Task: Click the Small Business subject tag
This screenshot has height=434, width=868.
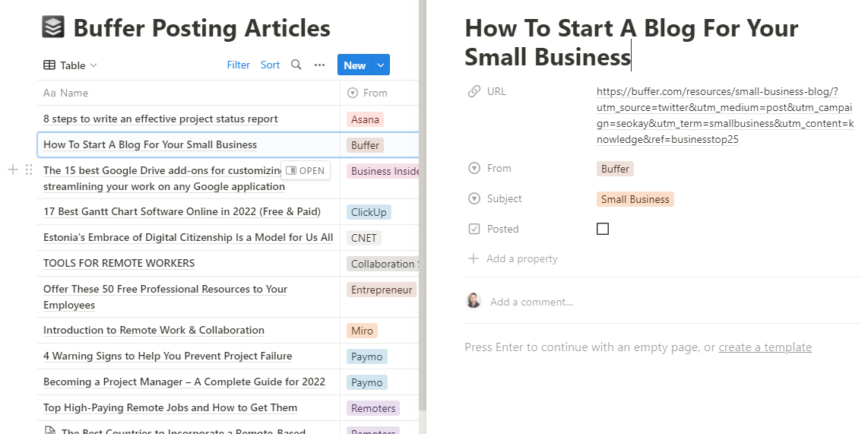Action: (x=635, y=199)
